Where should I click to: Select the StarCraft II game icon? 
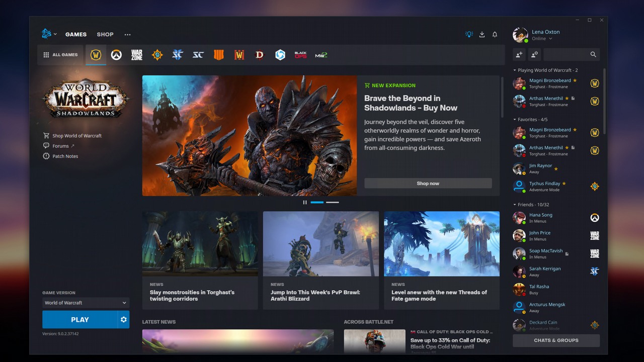click(178, 55)
